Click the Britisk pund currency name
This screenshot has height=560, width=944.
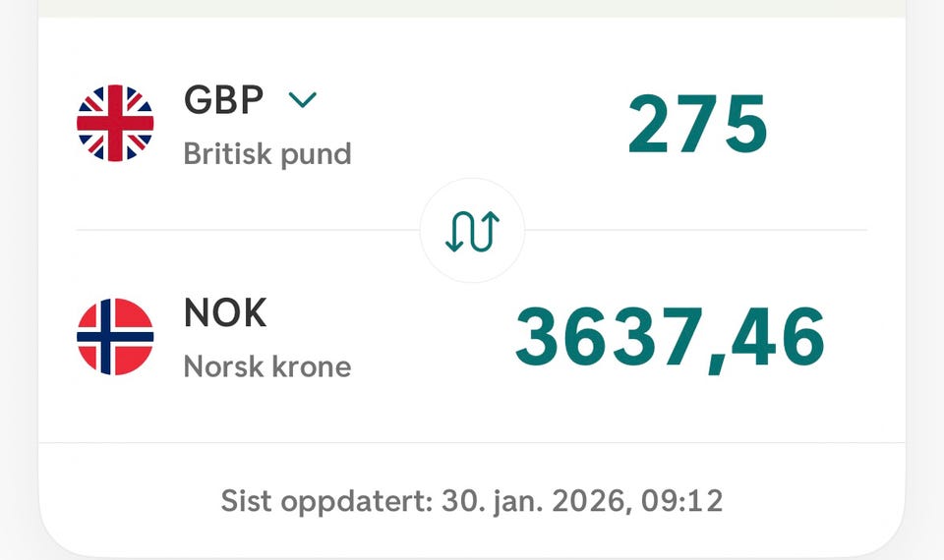(267, 154)
